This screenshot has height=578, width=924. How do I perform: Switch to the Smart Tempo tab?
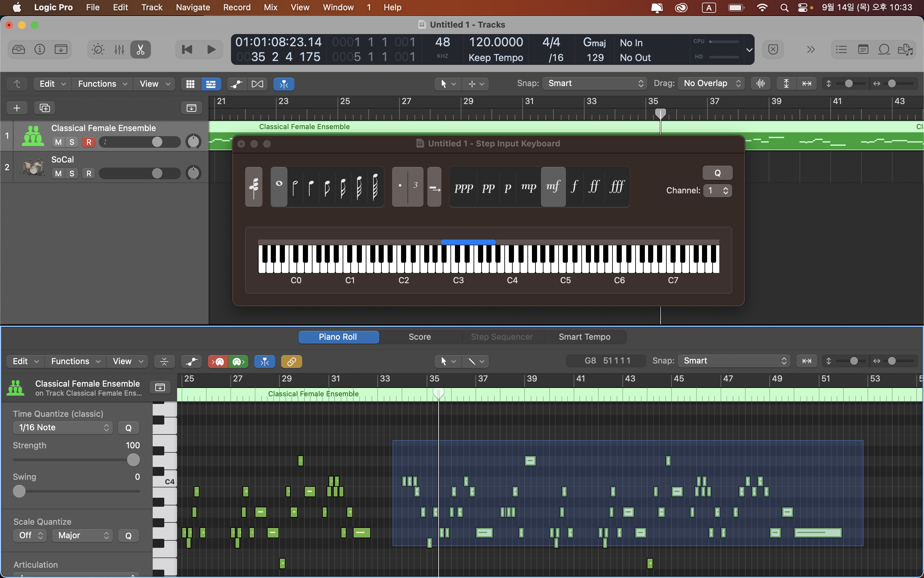click(x=584, y=337)
